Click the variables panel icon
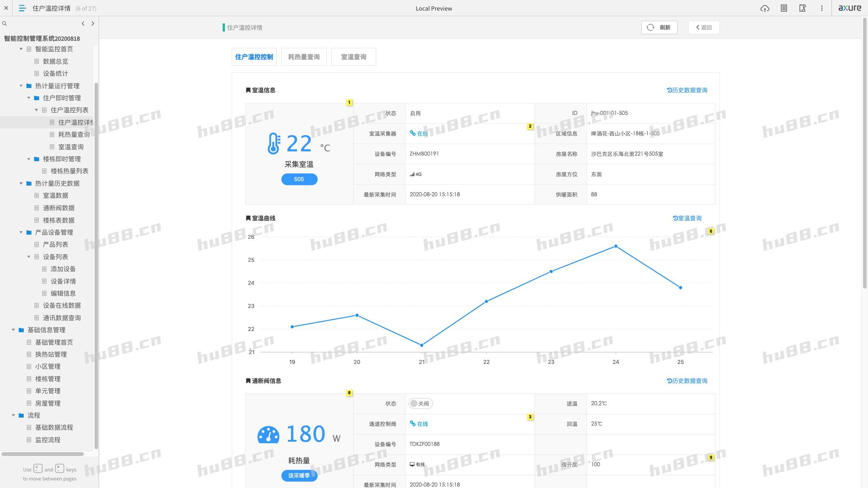 802,8
